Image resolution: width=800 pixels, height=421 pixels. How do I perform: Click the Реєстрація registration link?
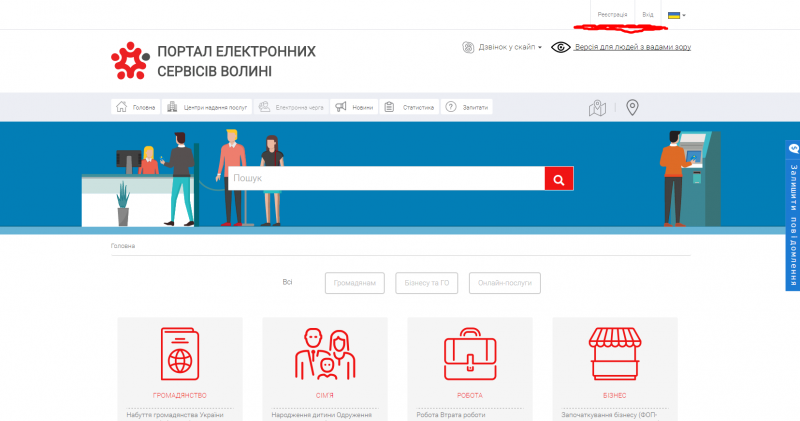(x=612, y=15)
